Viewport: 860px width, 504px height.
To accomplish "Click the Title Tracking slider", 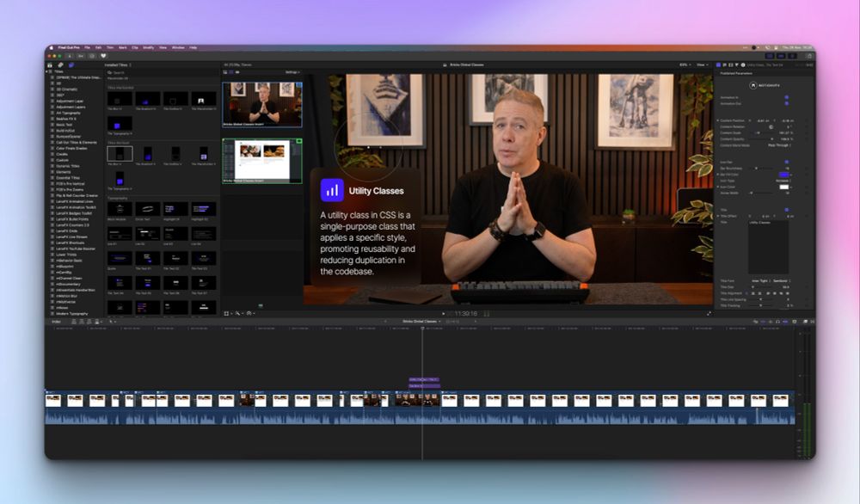I will coord(761,305).
